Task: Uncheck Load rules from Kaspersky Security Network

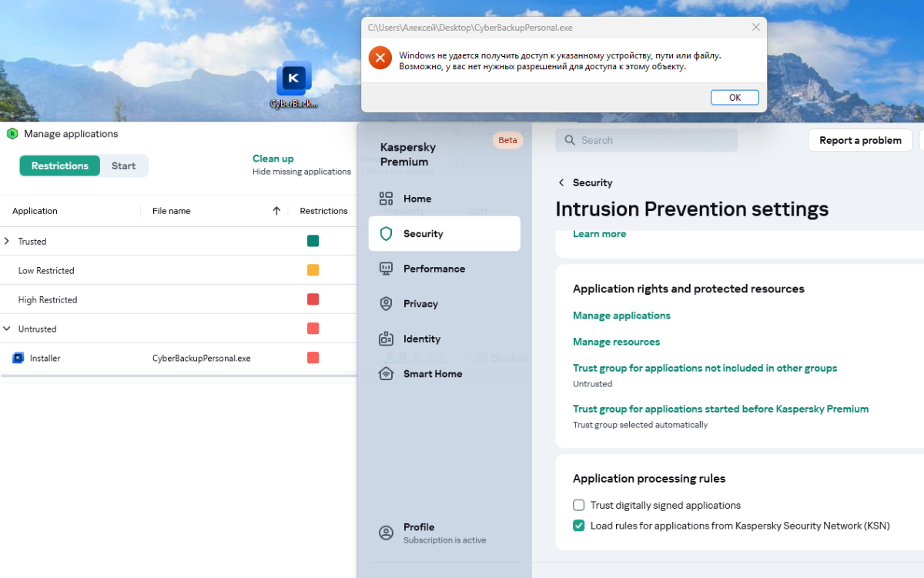Action: click(579, 526)
